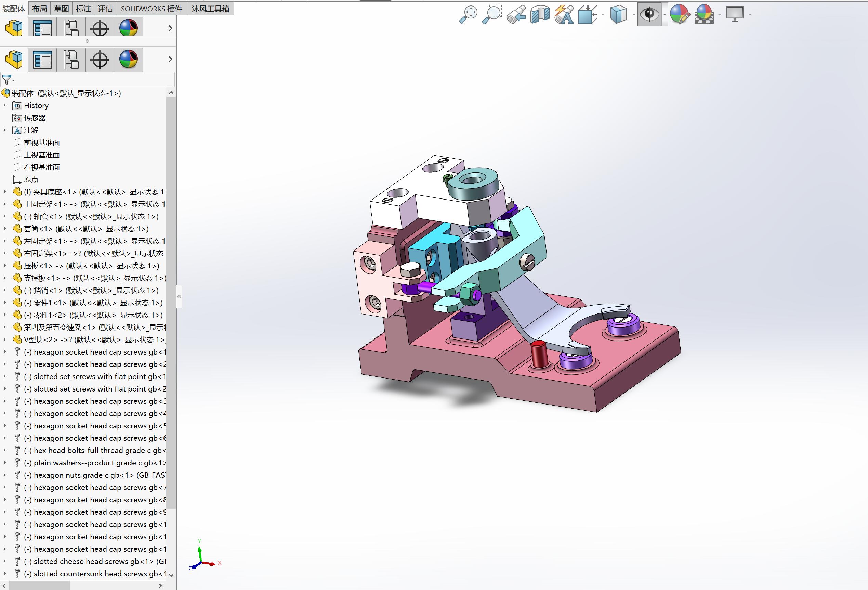868x590 pixels.
Task: Activate the Zoom to Area tool
Action: (x=492, y=15)
